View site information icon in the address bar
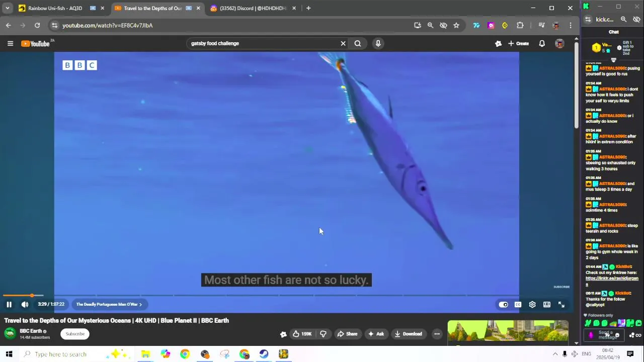The height and width of the screenshot is (362, 644). (x=54, y=25)
